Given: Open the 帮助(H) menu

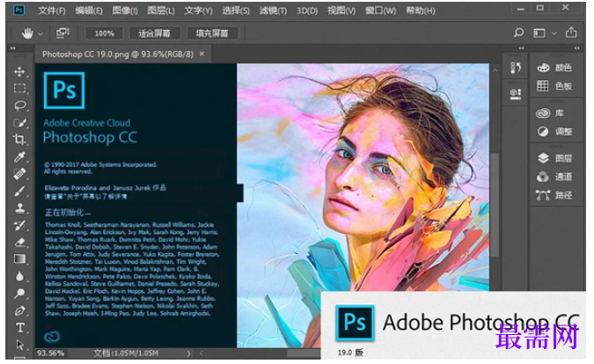Looking at the screenshot, I should pos(420,11).
